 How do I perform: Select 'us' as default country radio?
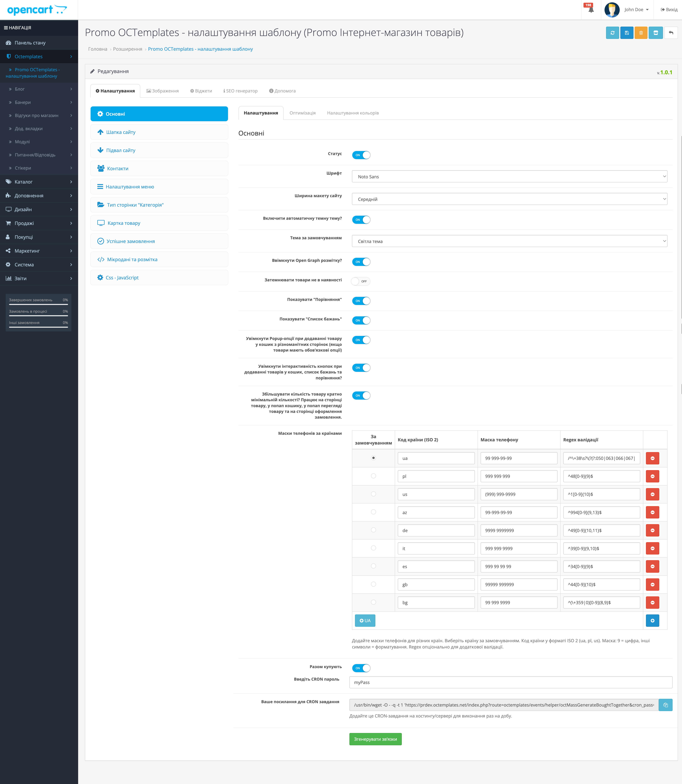[373, 494]
